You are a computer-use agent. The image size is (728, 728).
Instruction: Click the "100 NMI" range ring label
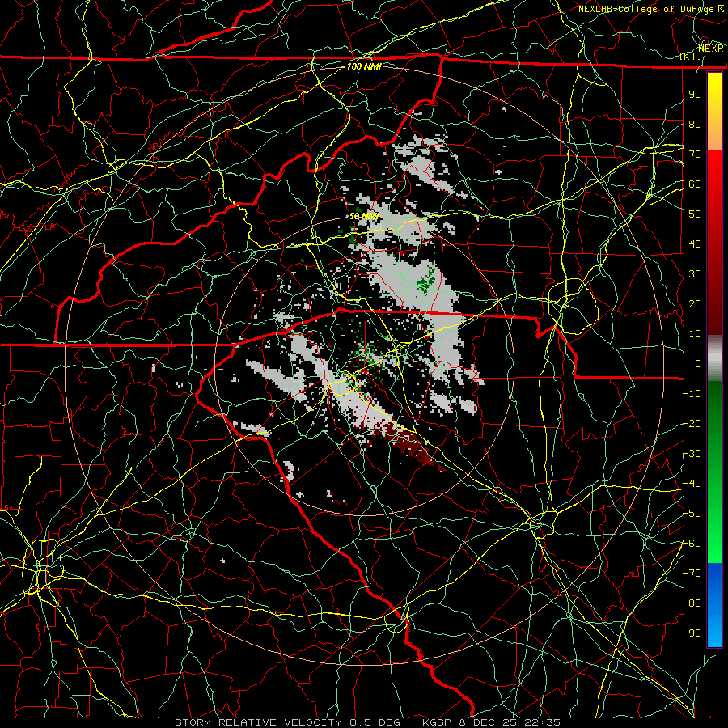click(x=363, y=66)
